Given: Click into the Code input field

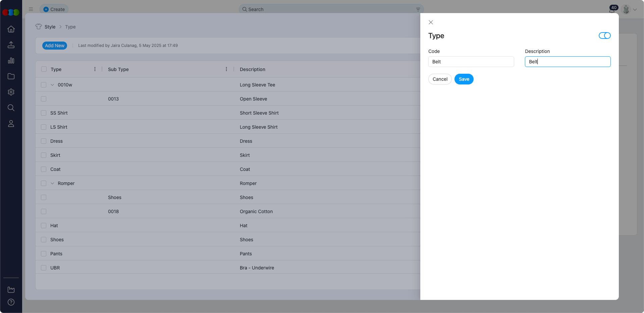Looking at the screenshot, I should (x=471, y=62).
